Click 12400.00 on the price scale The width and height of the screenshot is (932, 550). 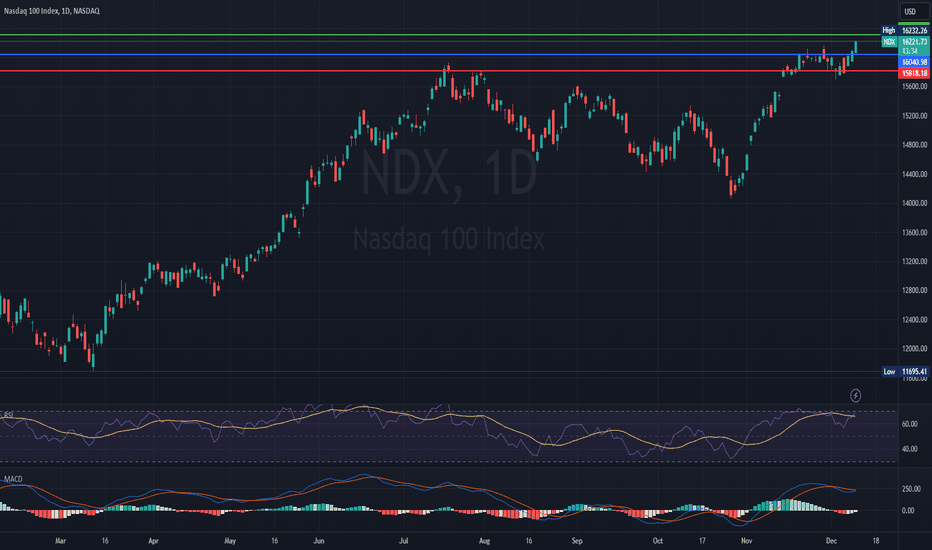[914, 320]
